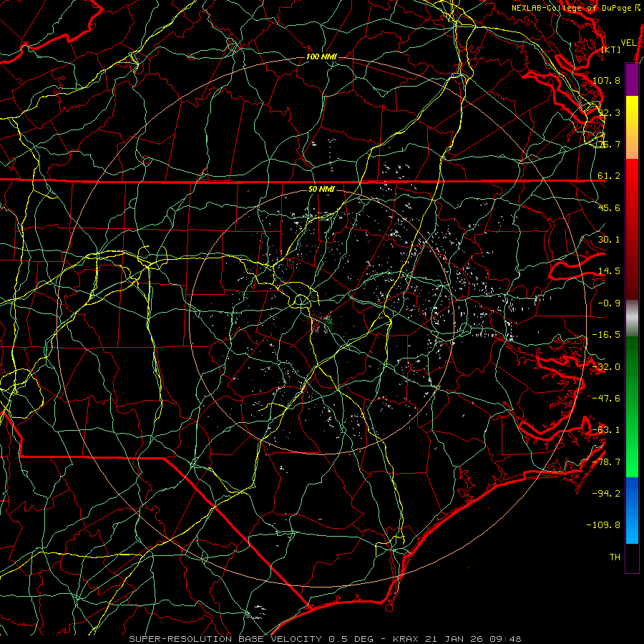Select the 14.5 velocity scale value
The width and height of the screenshot is (644, 644).
coord(609,271)
